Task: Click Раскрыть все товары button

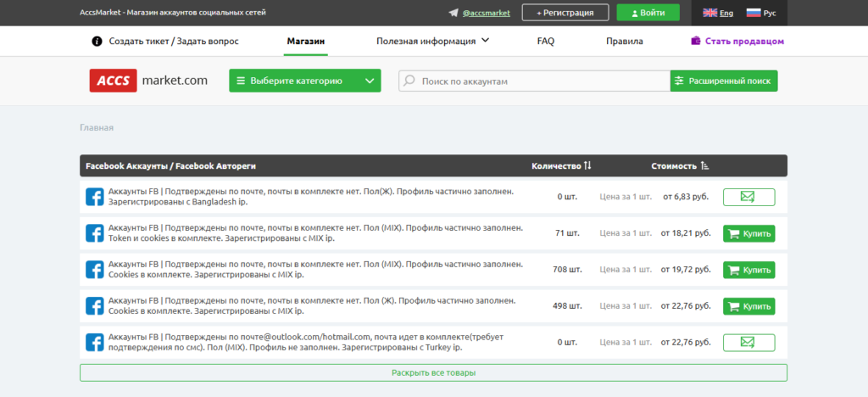Action: (x=433, y=372)
